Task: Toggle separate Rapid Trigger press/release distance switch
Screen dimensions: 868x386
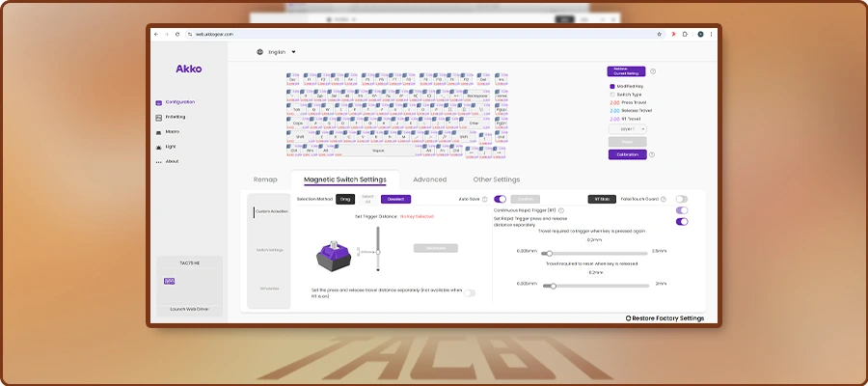Action: 682,222
